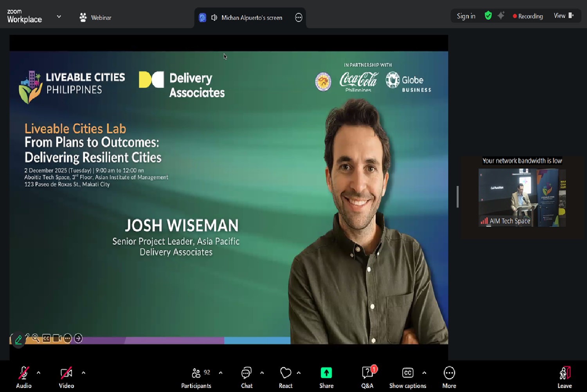587x392 pixels.
Task: Open the AI Companion sparkle icon
Action: [501, 16]
